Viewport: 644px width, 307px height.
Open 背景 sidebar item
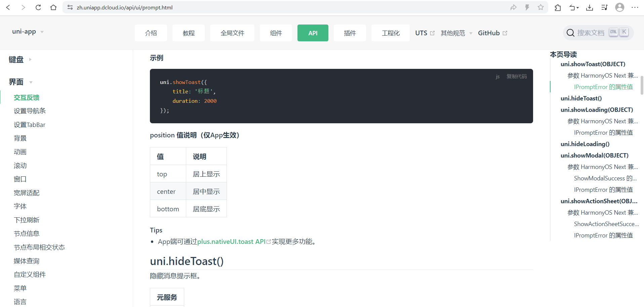point(20,138)
